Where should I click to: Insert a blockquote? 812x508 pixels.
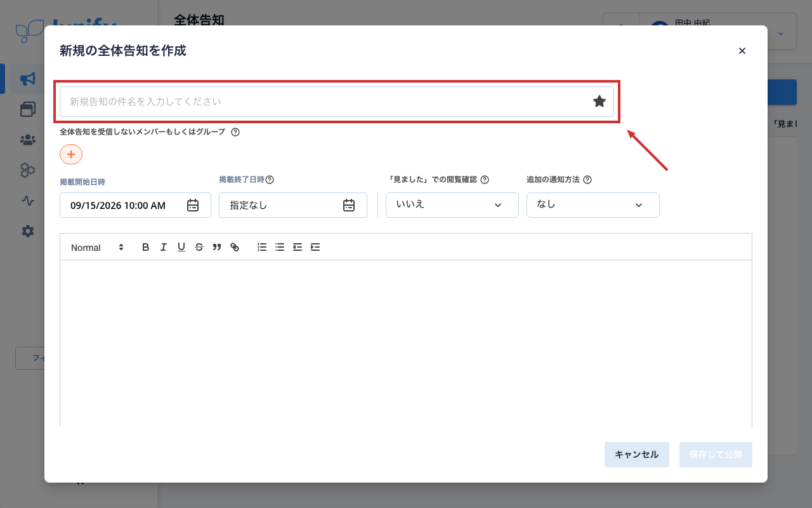(217, 247)
